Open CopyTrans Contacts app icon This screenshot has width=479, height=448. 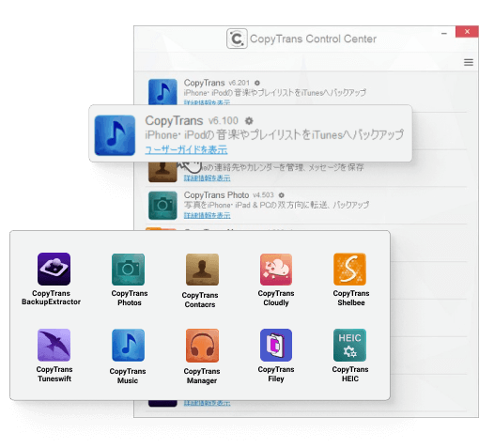pos(202,270)
